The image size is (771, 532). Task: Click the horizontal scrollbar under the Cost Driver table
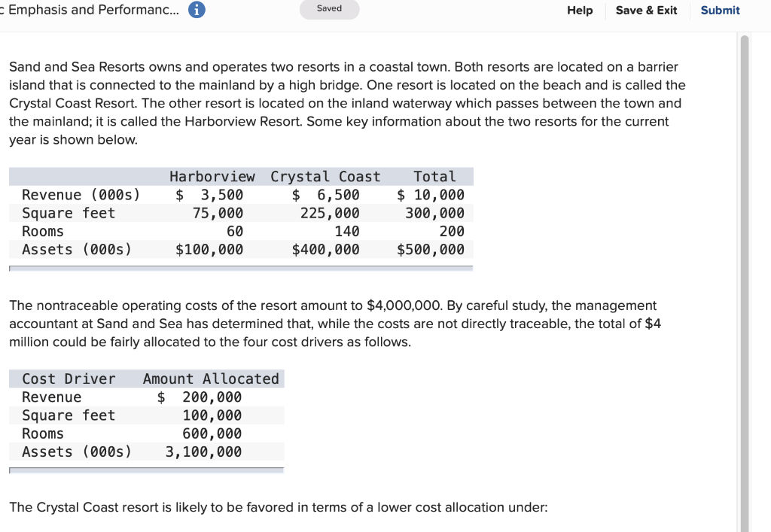pos(145,470)
